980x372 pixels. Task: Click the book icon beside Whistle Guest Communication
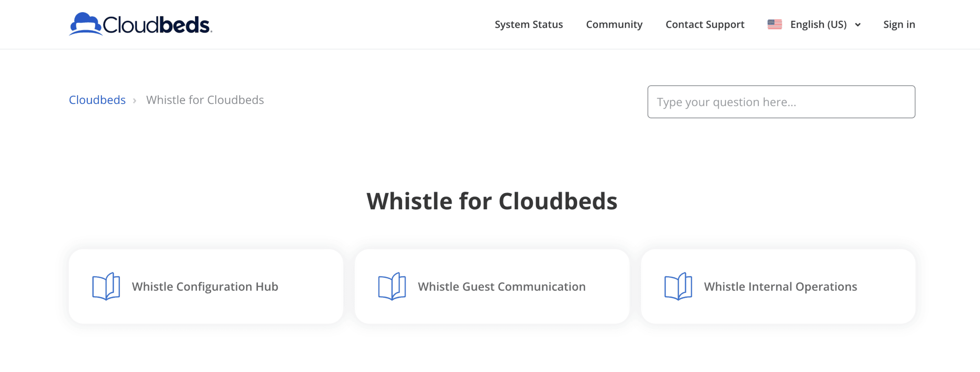coord(392,286)
